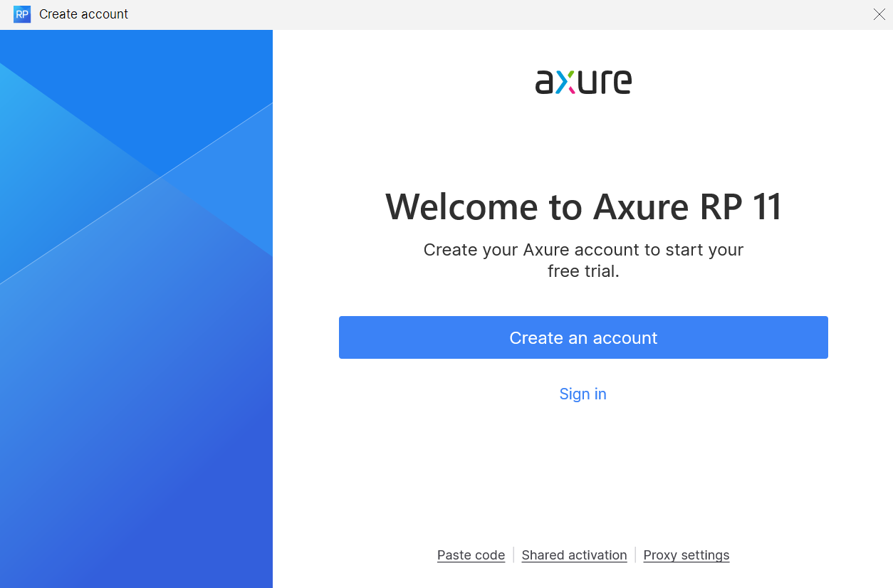Click the free trial description text
The height and width of the screenshot is (588, 893).
[x=583, y=260]
